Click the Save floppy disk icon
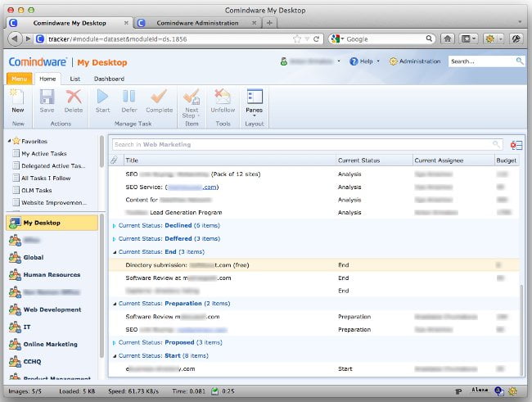This screenshot has height=402, width=532. pyautogui.click(x=47, y=97)
